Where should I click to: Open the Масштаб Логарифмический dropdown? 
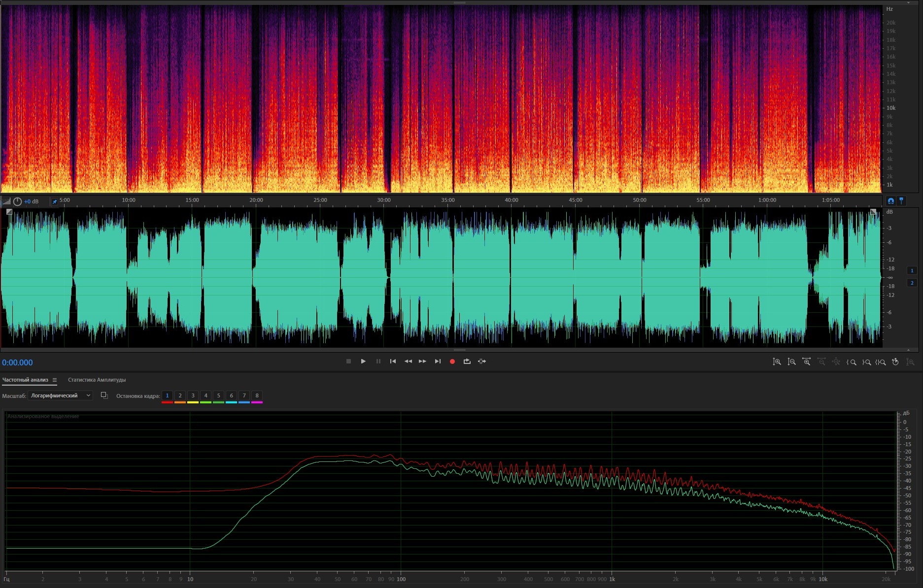coord(60,395)
